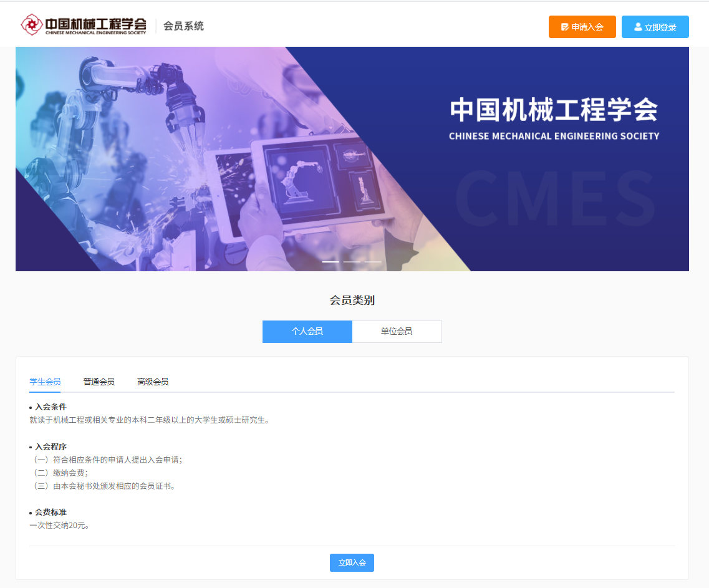
Task: Switch to 个人会员 membership category
Action: [307, 332]
